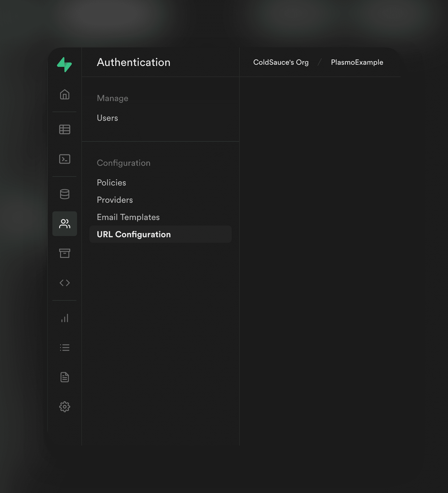Open the Reports bar chart icon
448x493 pixels.
click(x=65, y=318)
